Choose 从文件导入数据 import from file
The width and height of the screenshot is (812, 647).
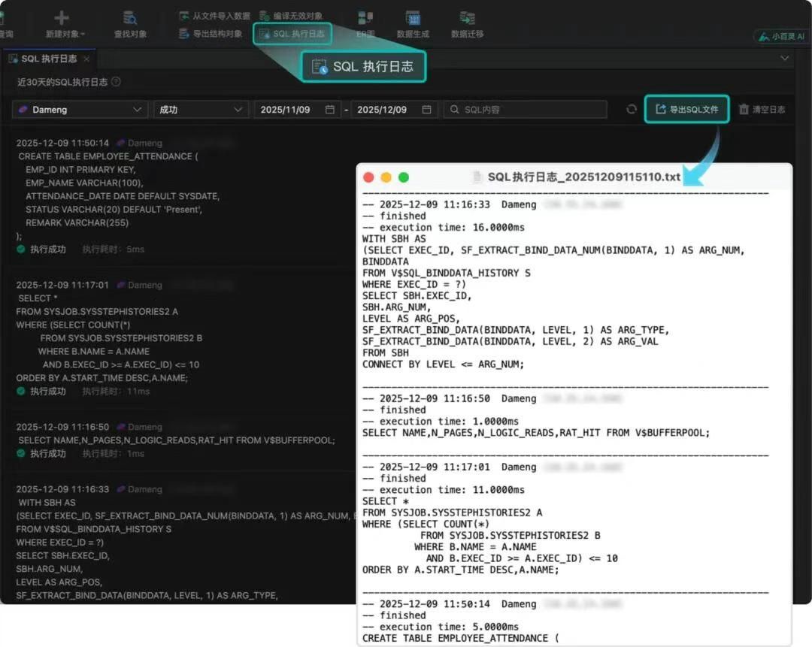pyautogui.click(x=214, y=16)
